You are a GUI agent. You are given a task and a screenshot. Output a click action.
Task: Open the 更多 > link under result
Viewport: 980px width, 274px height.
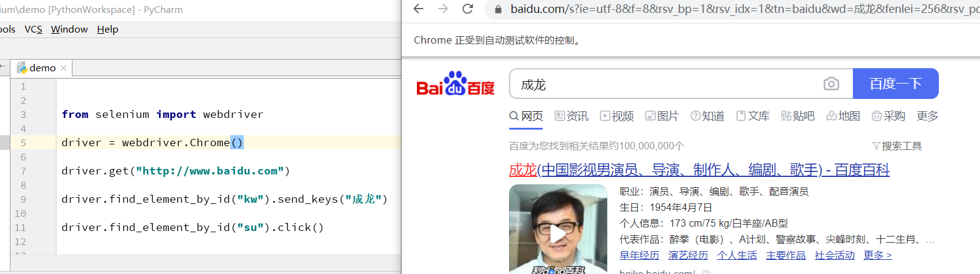coord(877,255)
